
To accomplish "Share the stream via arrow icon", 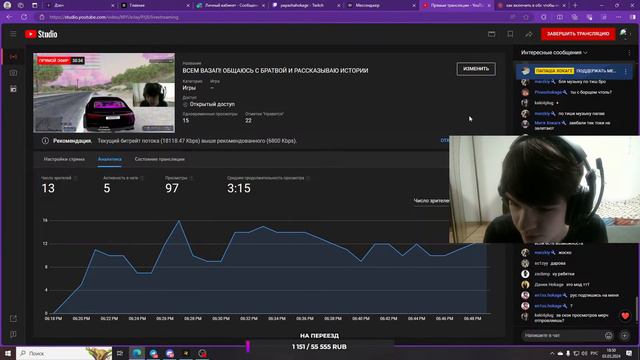I will [529, 34].
